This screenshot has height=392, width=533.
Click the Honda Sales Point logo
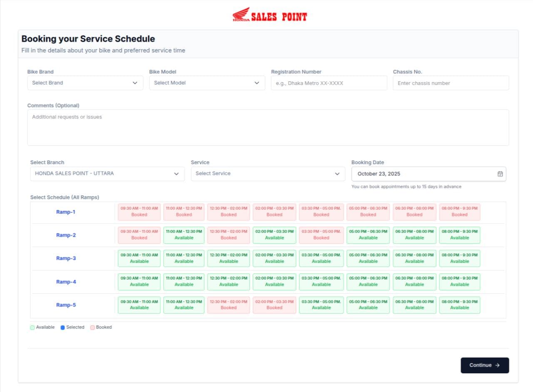pos(270,15)
